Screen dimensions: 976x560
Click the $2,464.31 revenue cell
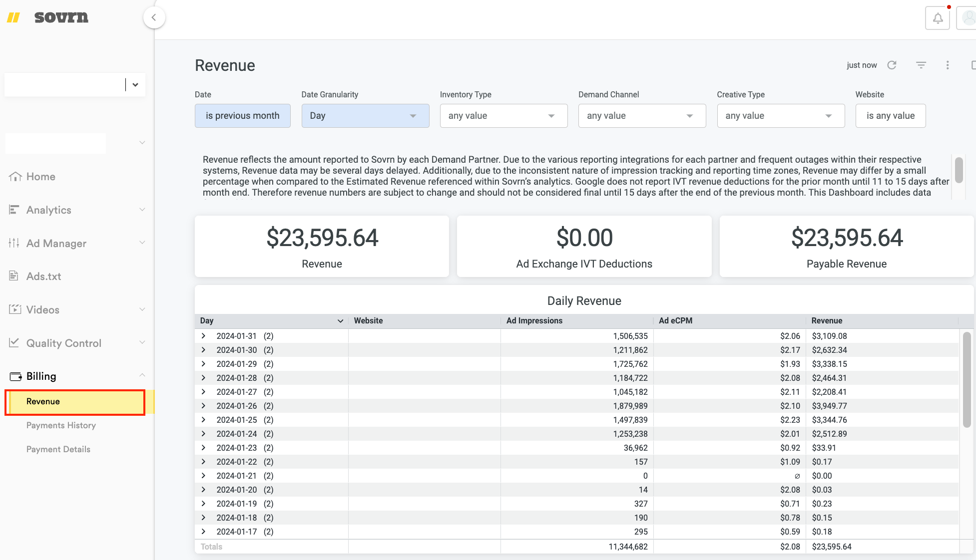pyautogui.click(x=829, y=378)
